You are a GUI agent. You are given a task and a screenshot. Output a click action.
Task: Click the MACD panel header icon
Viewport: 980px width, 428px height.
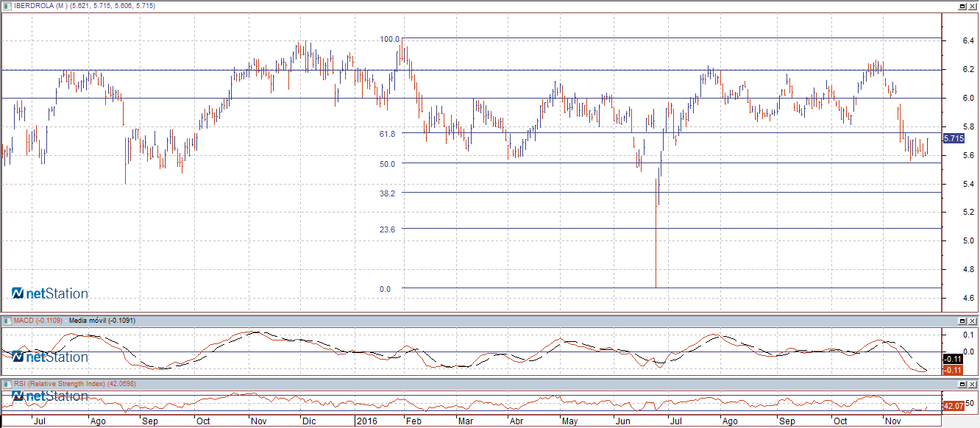(7, 321)
